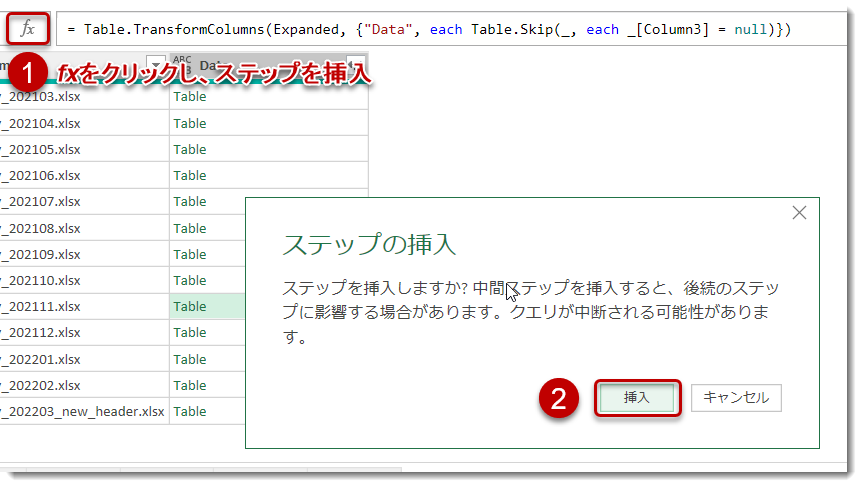Click Table cell in the _202112.xlsx row
The width and height of the screenshot is (862, 487).
[207, 333]
